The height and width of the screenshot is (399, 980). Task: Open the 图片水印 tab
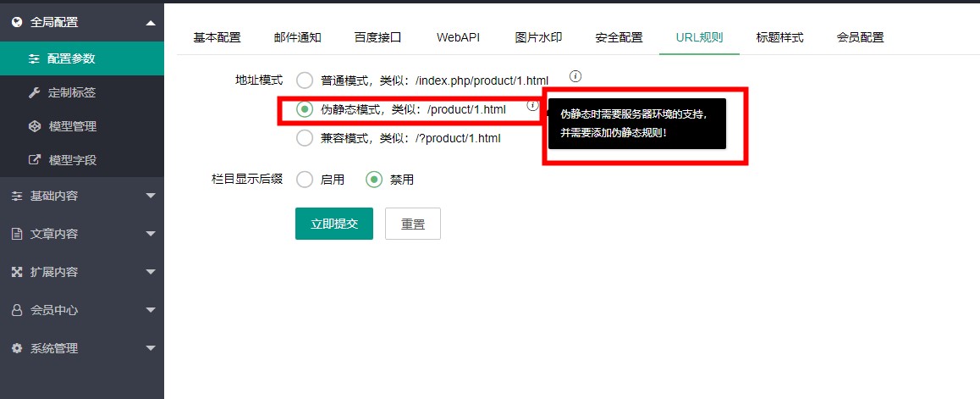tap(538, 37)
